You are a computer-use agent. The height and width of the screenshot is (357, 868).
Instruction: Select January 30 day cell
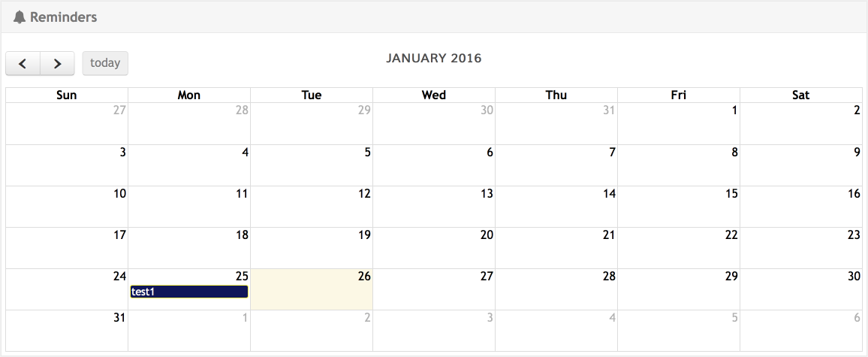click(801, 289)
